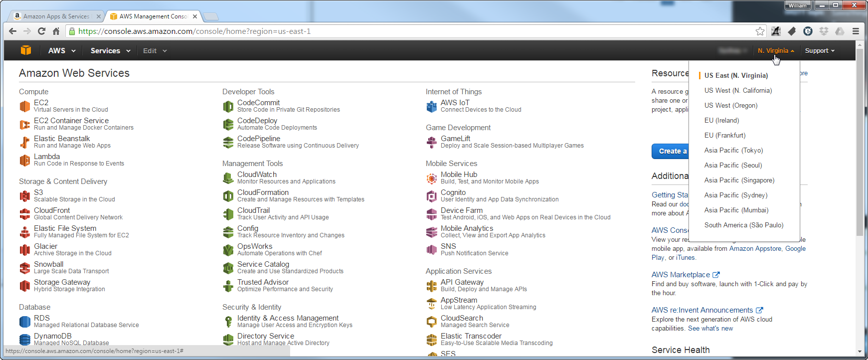This screenshot has width=868, height=360.
Task: Go to CodeDeploy service
Action: click(x=257, y=121)
